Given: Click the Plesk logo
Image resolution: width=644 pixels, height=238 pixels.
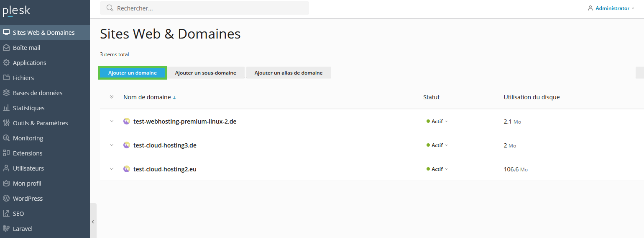Looking at the screenshot, I should pyautogui.click(x=16, y=11).
